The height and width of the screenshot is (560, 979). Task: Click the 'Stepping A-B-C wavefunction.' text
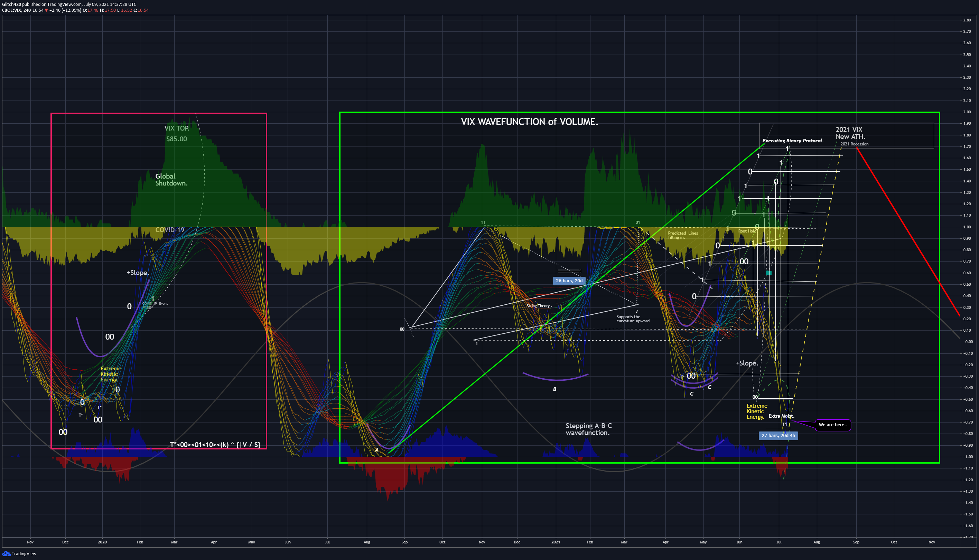point(588,429)
